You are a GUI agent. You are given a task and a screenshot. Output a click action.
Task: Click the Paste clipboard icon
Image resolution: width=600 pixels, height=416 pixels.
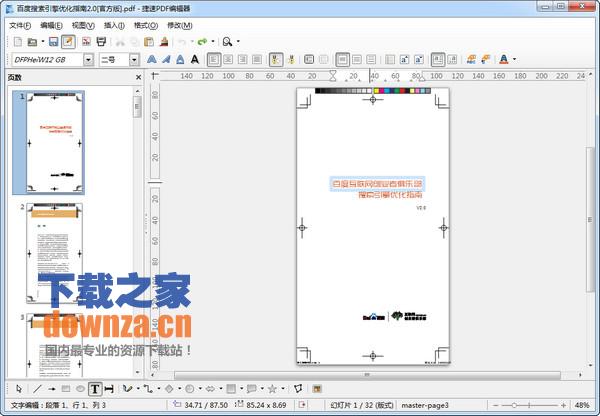pyautogui.click(x=149, y=42)
